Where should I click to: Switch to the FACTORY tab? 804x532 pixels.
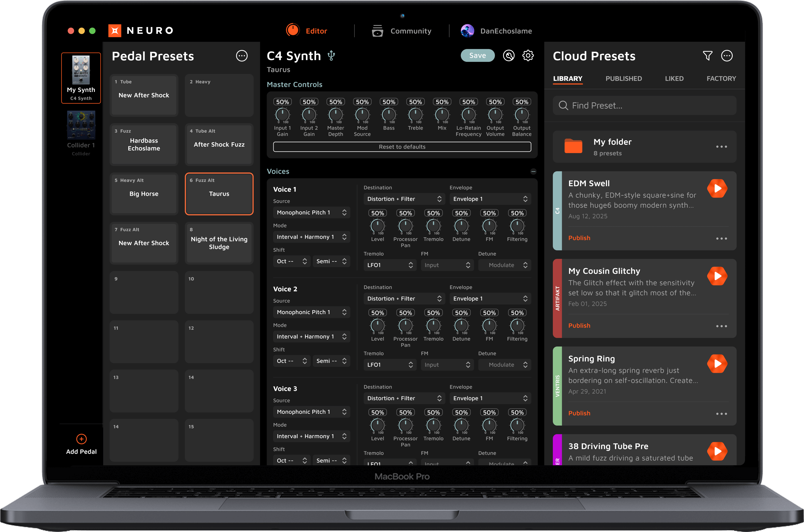point(721,78)
